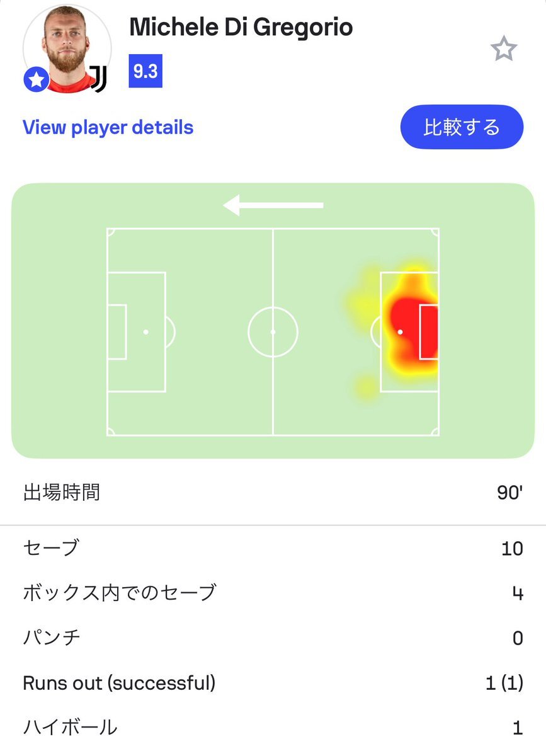
Task: Click the small yellow heatmap spot below box
Action: coord(365,386)
